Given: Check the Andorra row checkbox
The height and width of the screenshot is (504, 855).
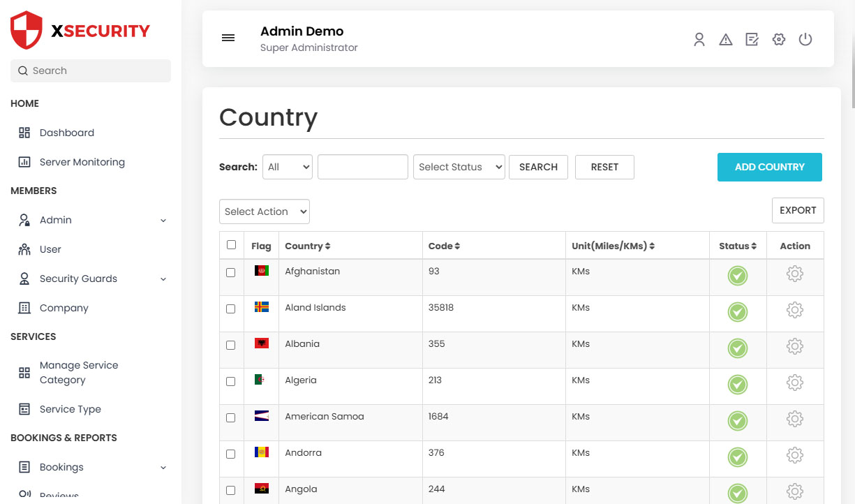Looking at the screenshot, I should (x=231, y=454).
